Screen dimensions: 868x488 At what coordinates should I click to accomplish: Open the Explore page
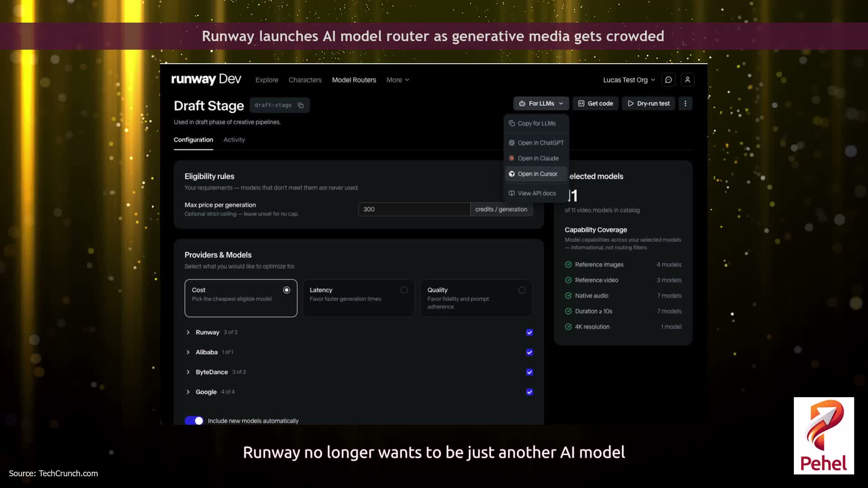coord(267,80)
